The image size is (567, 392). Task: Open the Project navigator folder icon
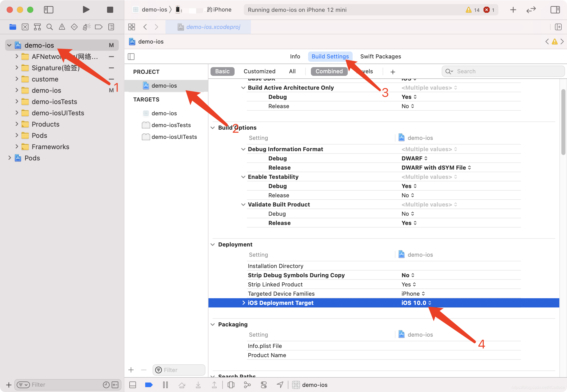pos(13,27)
